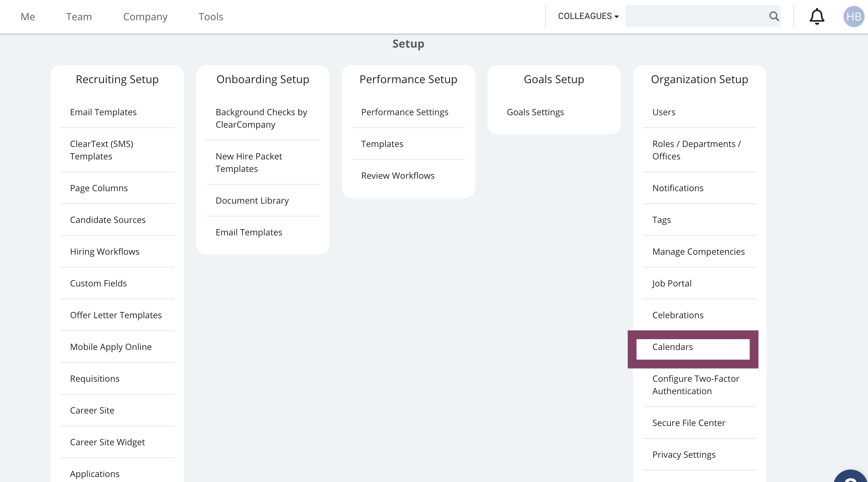Open Performance Settings

[405, 112]
